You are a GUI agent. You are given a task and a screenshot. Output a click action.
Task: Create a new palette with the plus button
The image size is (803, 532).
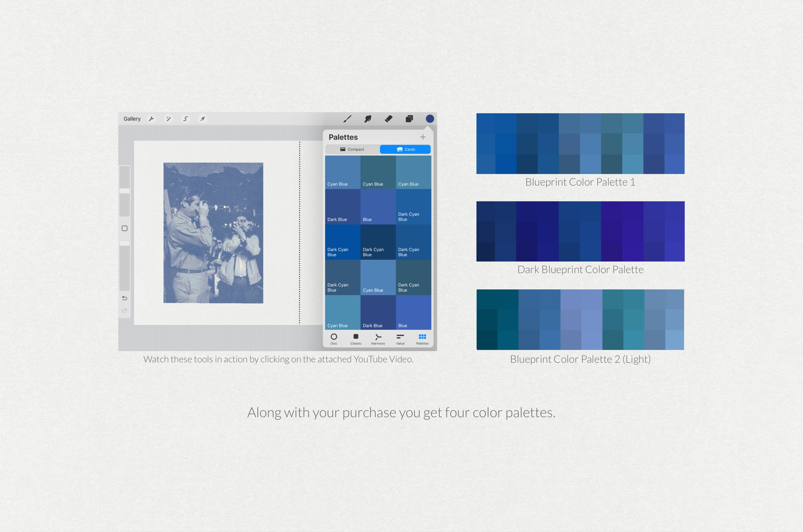tap(423, 137)
